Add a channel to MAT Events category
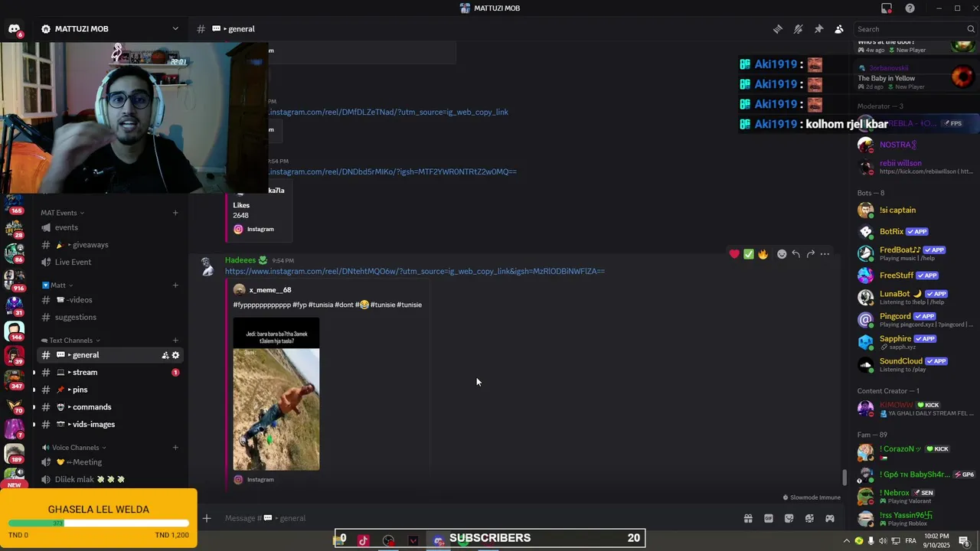This screenshot has height=551, width=980. 175,213
